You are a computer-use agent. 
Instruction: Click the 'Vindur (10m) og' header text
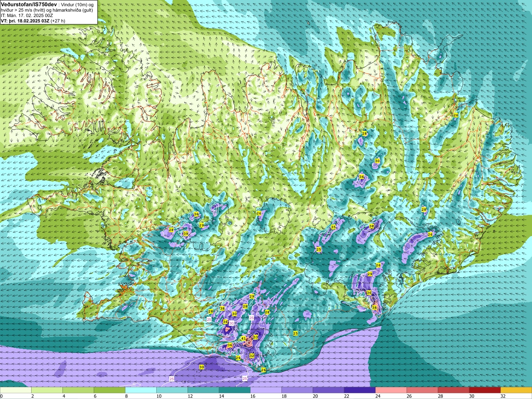(78, 4)
